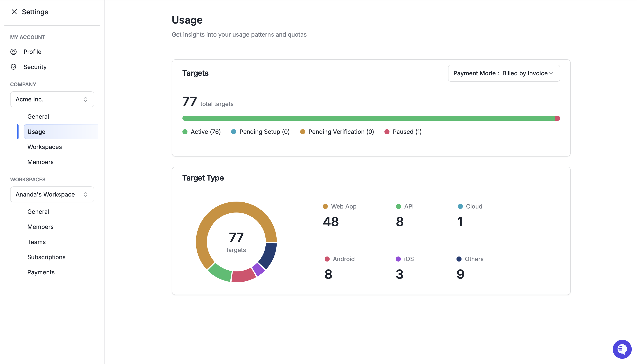Click the Web App count 48

331,222
